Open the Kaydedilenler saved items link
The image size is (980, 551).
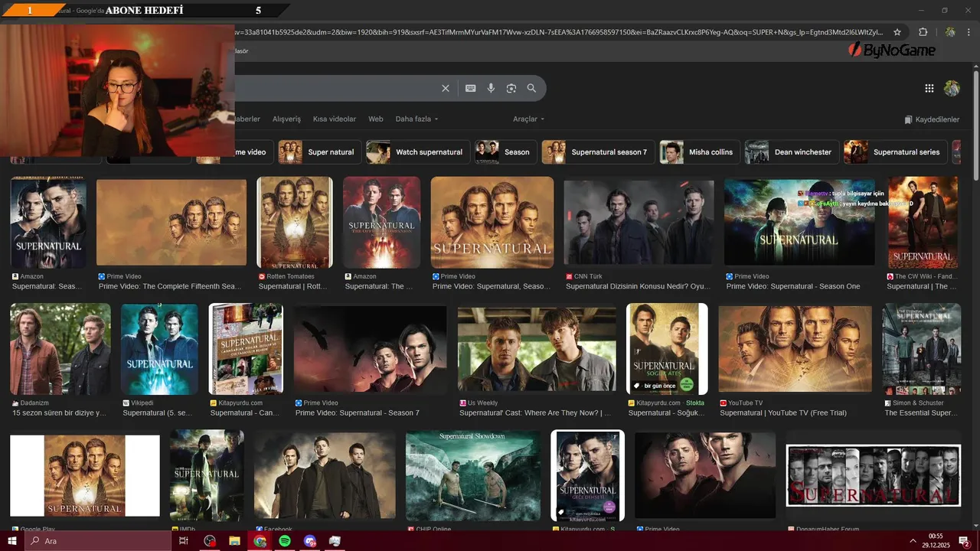(x=932, y=119)
